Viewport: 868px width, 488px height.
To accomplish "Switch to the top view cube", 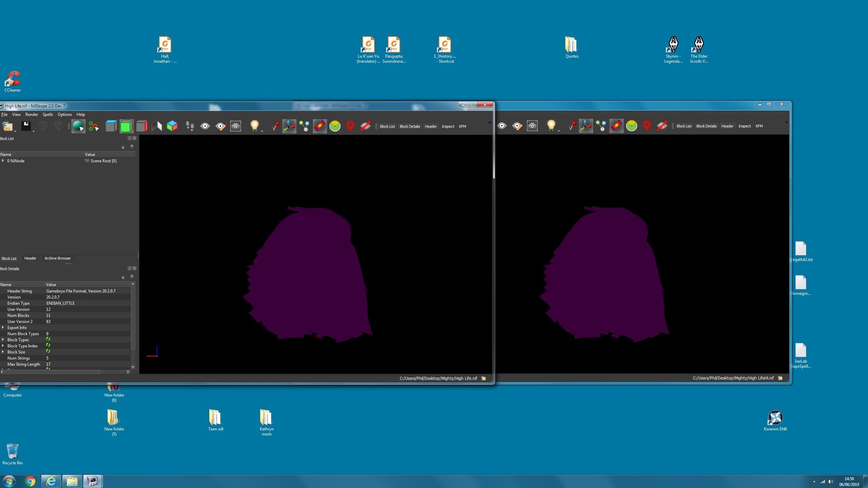I will [x=111, y=126].
